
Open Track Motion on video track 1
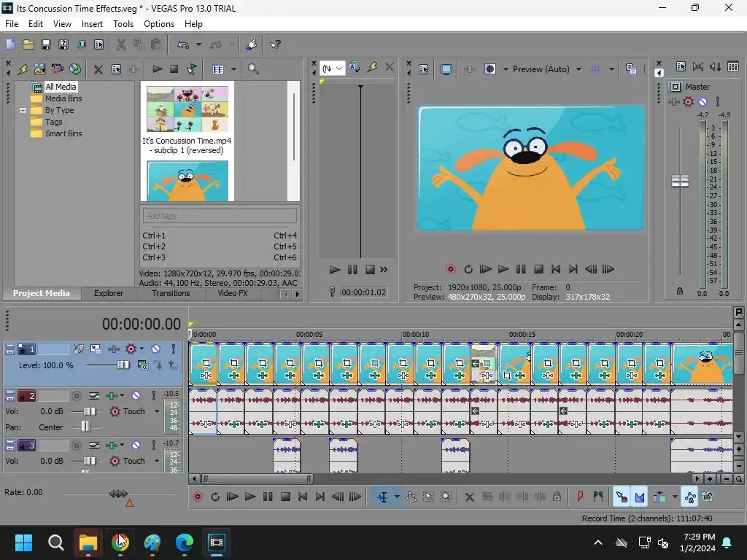coord(96,349)
